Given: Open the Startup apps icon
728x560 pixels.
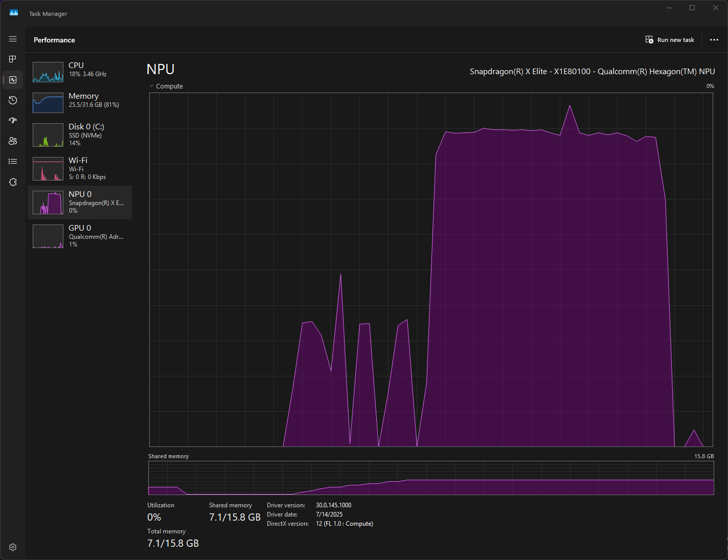Looking at the screenshot, I should pyautogui.click(x=12, y=120).
